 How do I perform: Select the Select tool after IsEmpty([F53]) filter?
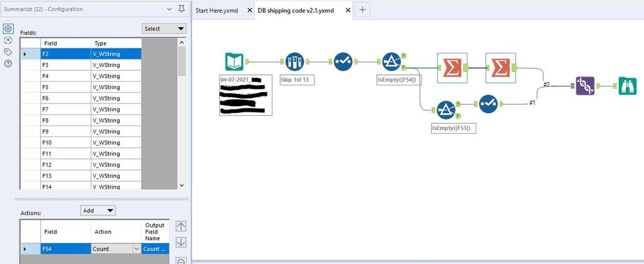[x=489, y=104]
